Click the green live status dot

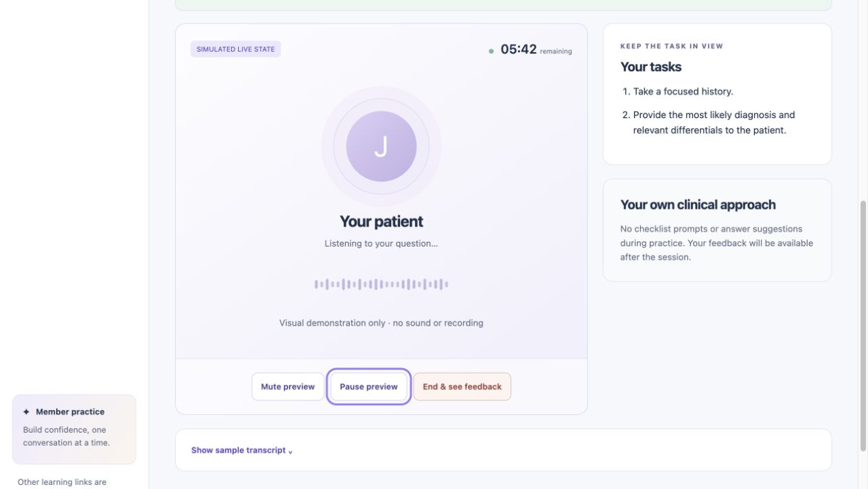coord(491,51)
